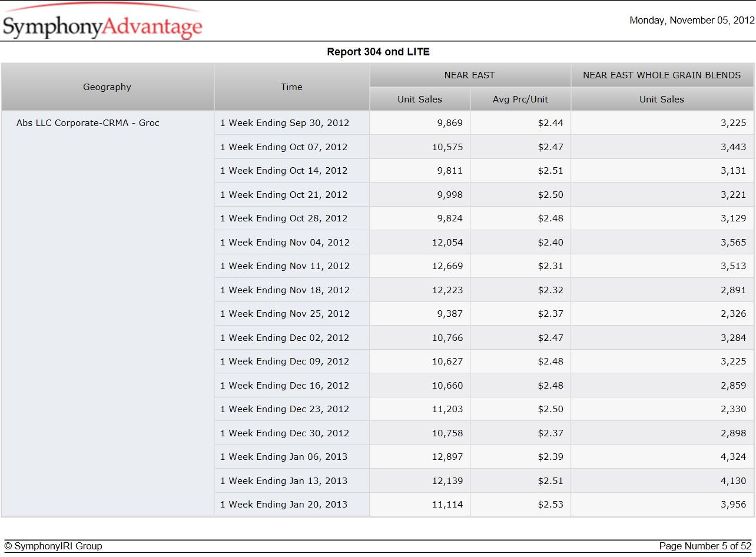Click NEAR EAST WHOLE GRAIN BLENDS header
Screen dimensions: 756x557
click(x=662, y=75)
